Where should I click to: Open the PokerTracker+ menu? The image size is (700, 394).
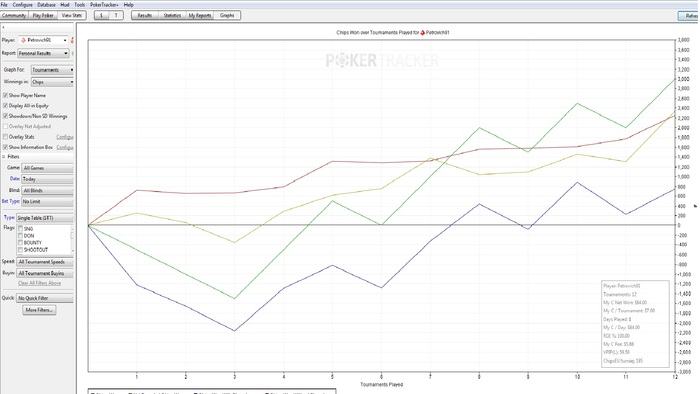pyautogui.click(x=104, y=5)
